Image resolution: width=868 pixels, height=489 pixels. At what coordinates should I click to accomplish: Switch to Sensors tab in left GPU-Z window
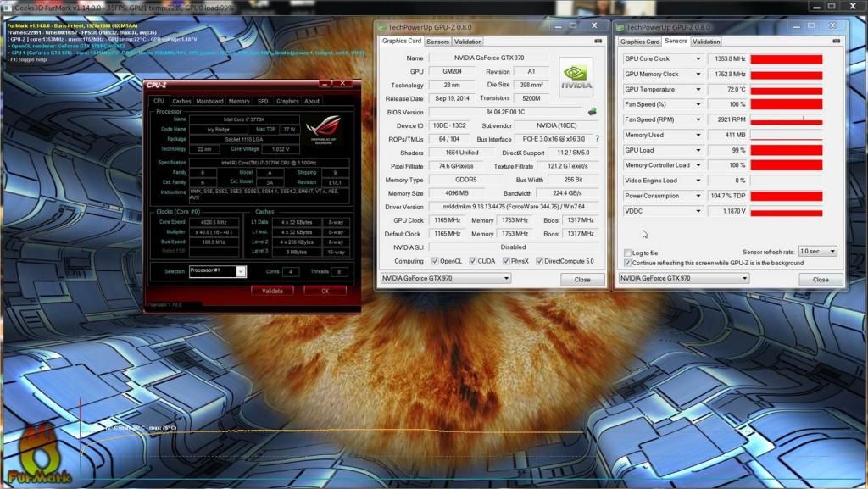pos(437,42)
